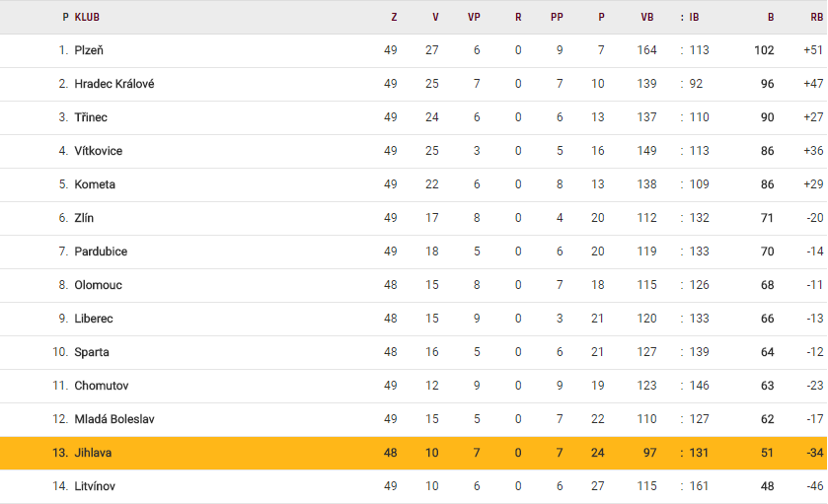Click on the Kometa club name
Image resolution: width=828 pixels, height=504 pixels.
tap(95, 184)
